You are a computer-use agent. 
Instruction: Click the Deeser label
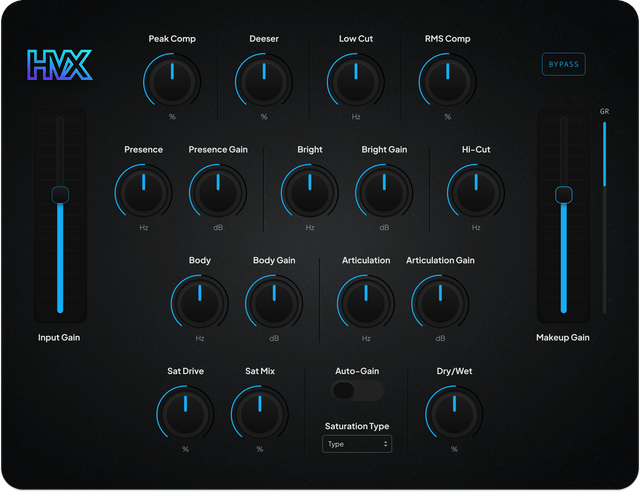(264, 39)
